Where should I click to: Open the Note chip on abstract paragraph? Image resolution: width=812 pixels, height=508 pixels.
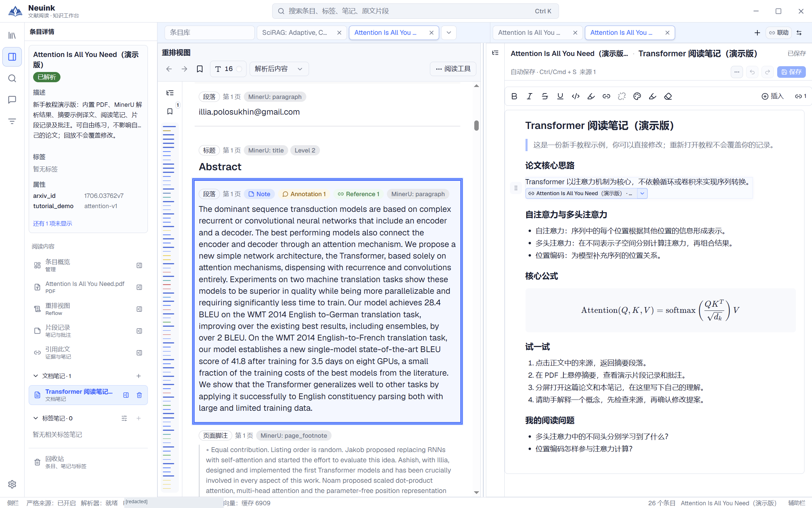[259, 194]
